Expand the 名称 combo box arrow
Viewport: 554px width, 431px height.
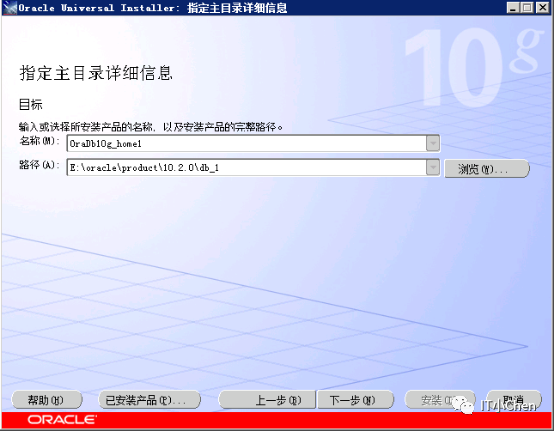click(433, 143)
